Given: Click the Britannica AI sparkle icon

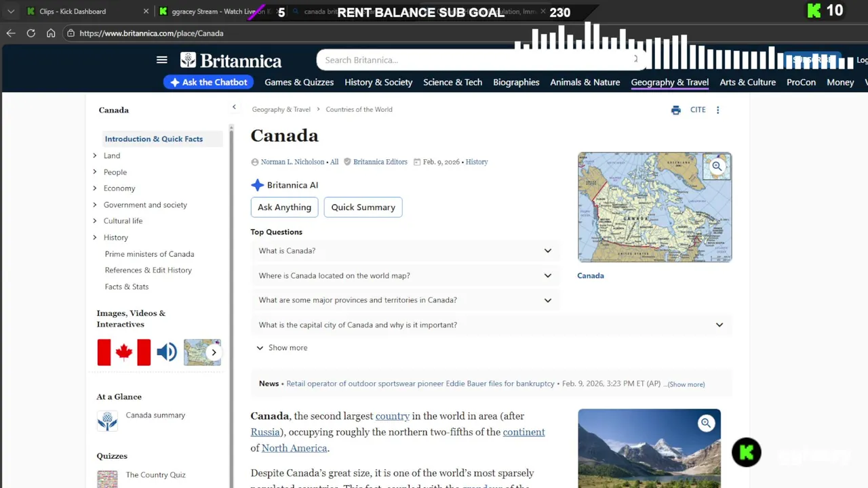Looking at the screenshot, I should [x=257, y=185].
